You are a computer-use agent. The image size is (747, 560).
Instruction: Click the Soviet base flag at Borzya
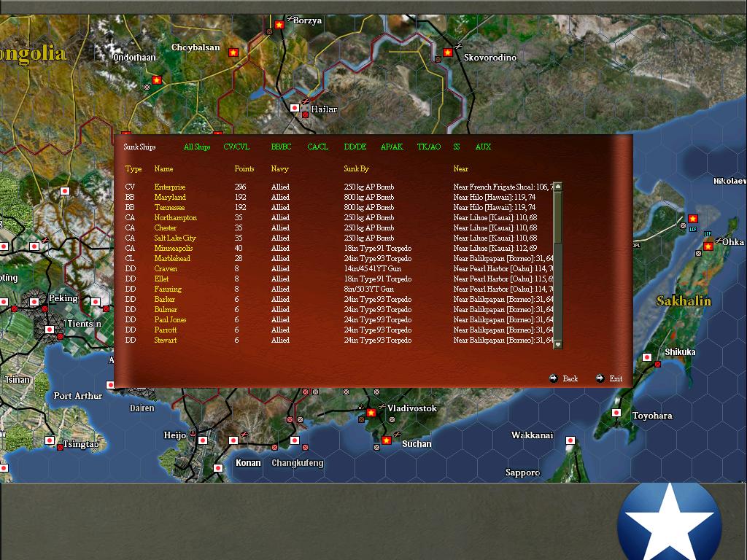click(279, 24)
